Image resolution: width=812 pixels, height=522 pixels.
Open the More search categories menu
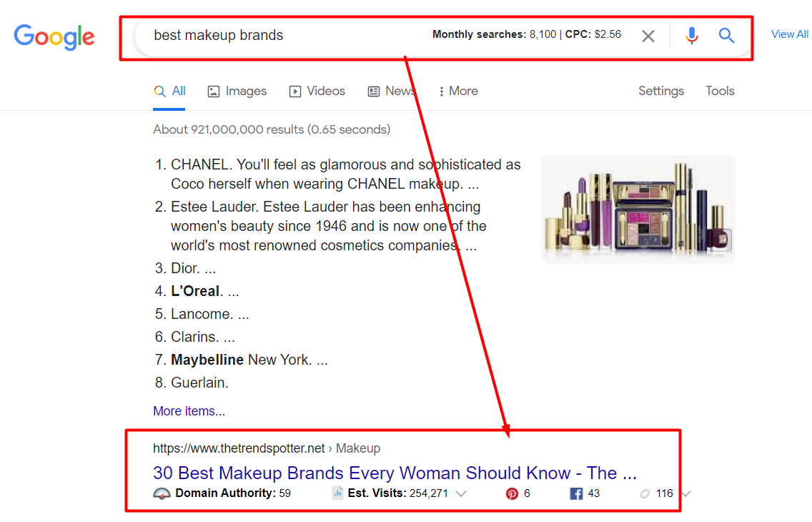coord(457,91)
